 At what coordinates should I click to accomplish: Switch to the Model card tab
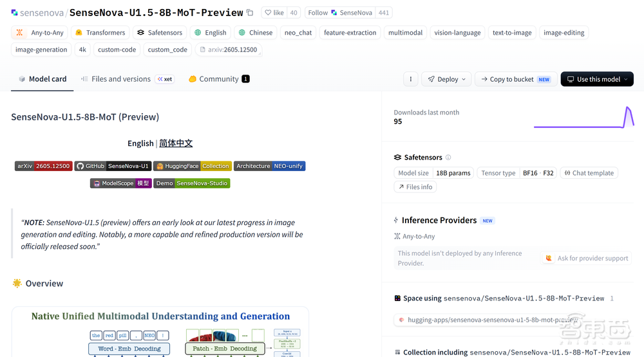coord(43,78)
